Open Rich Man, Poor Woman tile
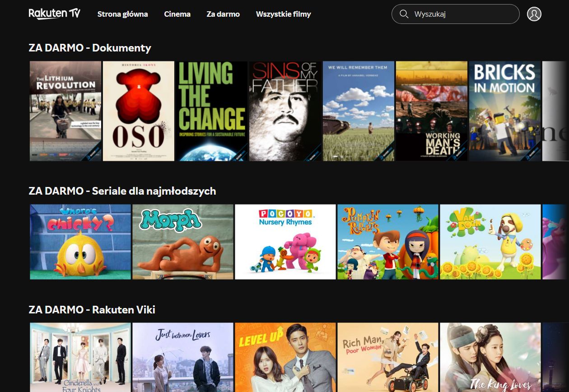The image size is (569, 392). pyautogui.click(x=388, y=357)
